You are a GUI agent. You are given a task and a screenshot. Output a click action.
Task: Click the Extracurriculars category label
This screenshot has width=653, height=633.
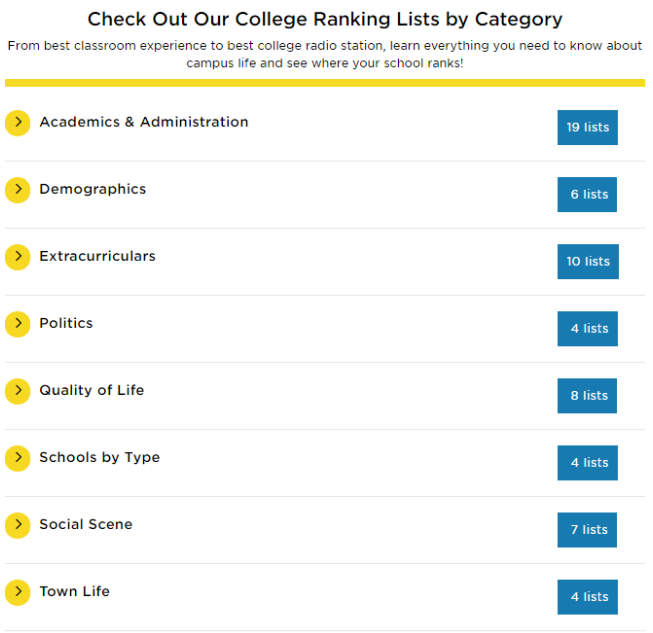click(97, 256)
